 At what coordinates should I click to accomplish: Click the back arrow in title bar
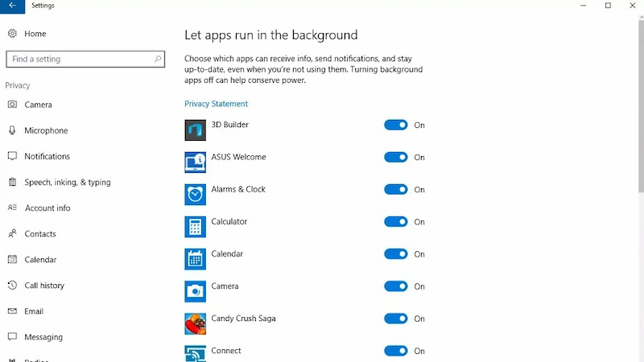[12, 6]
